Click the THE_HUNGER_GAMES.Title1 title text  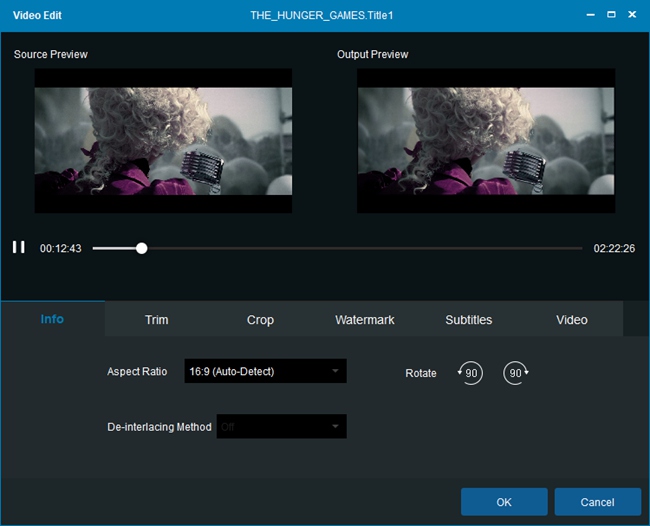click(x=321, y=15)
